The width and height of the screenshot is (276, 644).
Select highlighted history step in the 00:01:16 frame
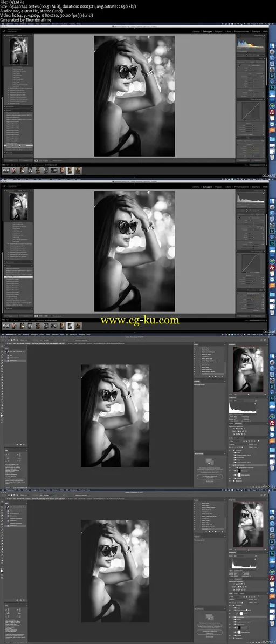[x=19, y=277]
